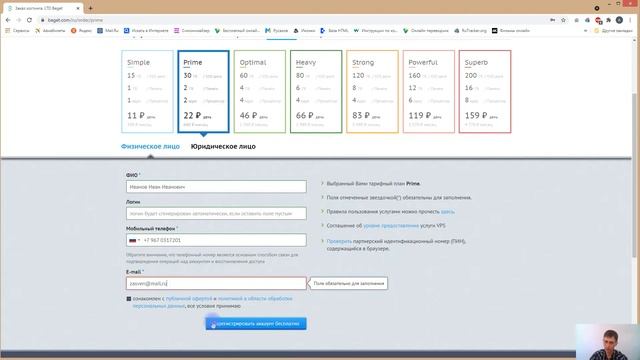Open the Сервисы apps bookmark
Viewport: 640px width, 360px height.
pos(17,31)
